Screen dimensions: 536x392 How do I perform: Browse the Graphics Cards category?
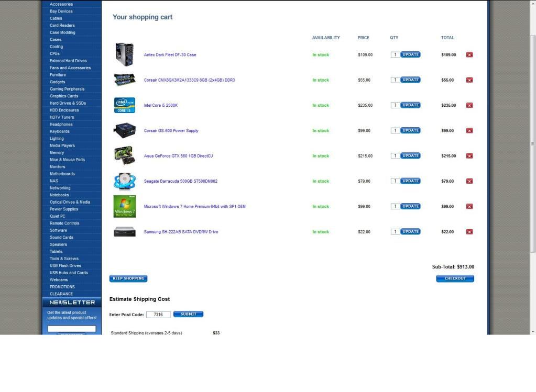coord(64,96)
